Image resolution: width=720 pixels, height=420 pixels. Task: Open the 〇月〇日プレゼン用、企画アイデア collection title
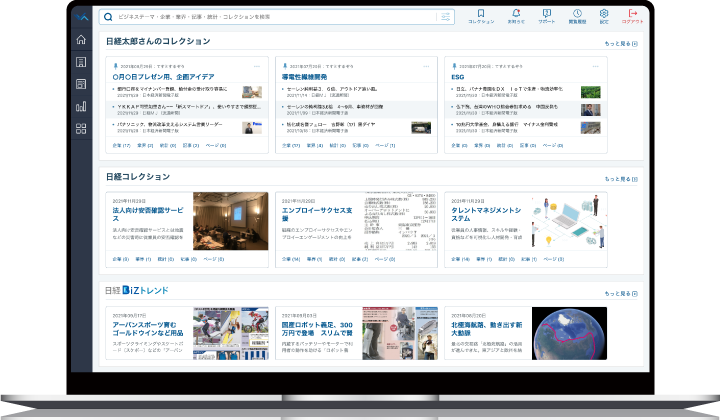click(x=163, y=77)
